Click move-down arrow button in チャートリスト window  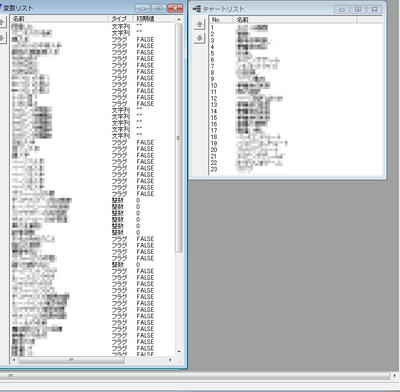coord(199,38)
